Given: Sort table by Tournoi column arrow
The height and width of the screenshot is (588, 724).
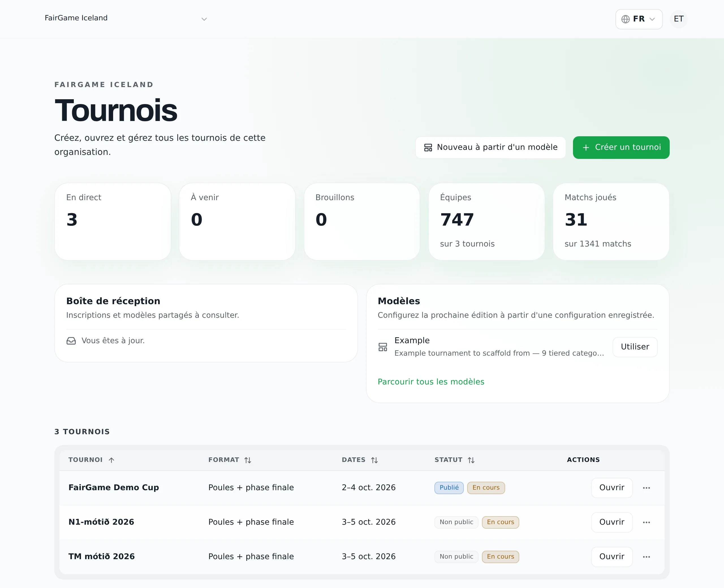Looking at the screenshot, I should pyautogui.click(x=111, y=460).
